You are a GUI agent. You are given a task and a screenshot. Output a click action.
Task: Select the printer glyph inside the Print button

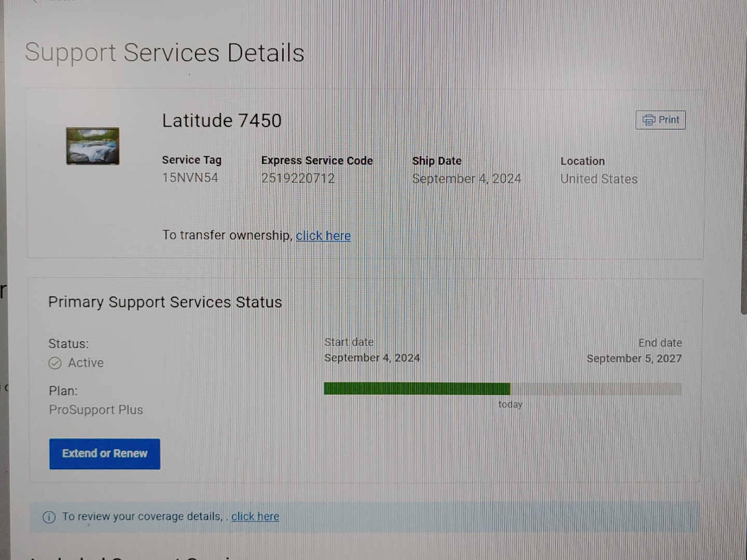click(649, 120)
